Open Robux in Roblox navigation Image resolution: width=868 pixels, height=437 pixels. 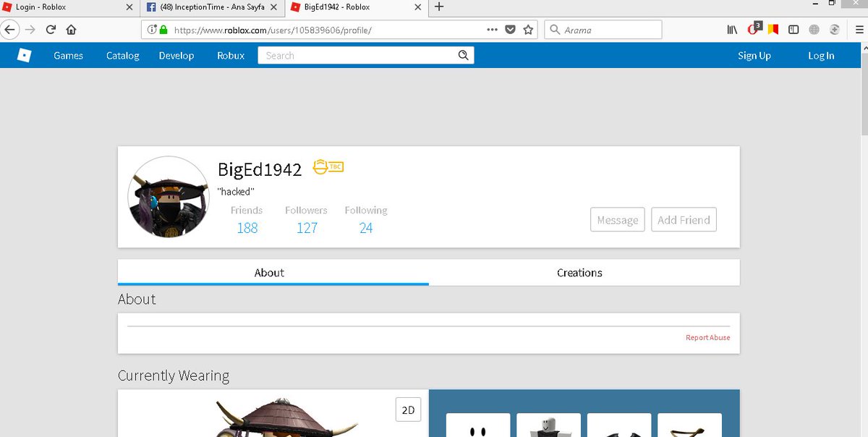click(x=231, y=56)
